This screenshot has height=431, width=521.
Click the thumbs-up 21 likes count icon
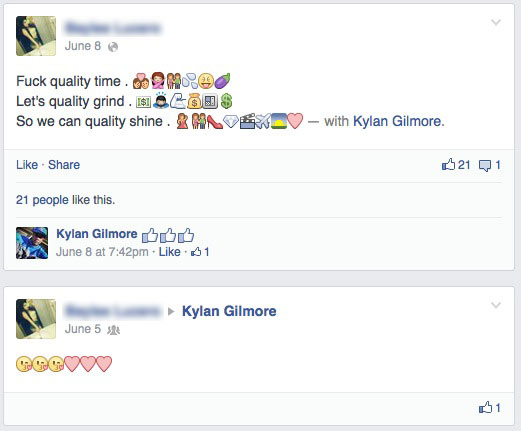[x=456, y=164]
